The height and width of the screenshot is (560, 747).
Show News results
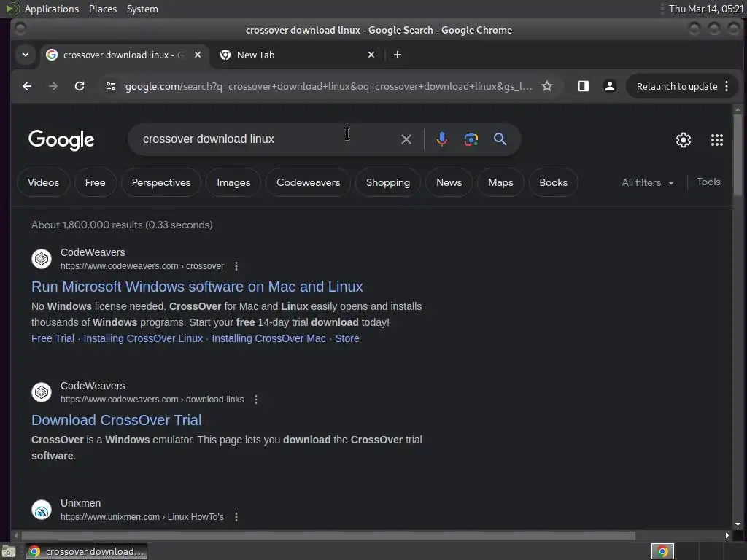449,183
